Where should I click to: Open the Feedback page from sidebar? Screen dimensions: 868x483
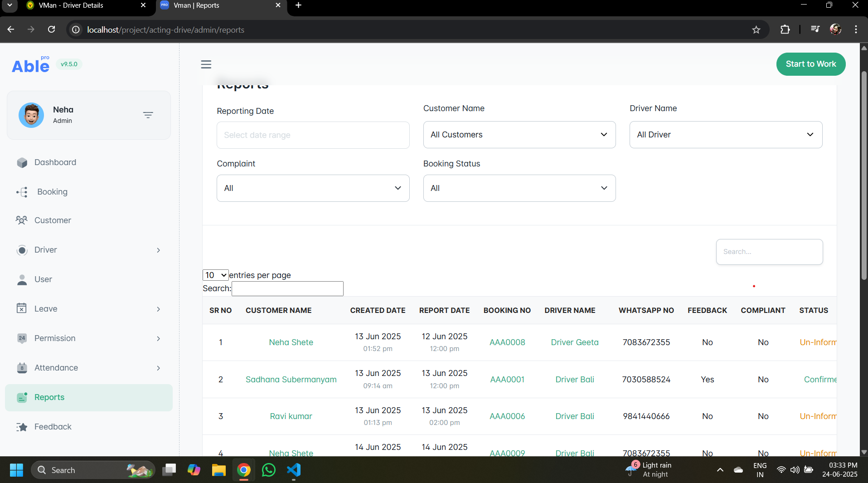point(53,427)
